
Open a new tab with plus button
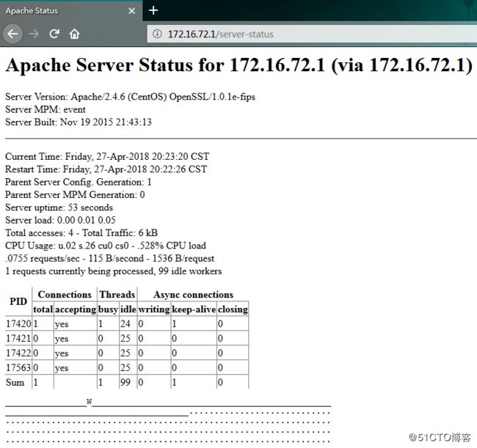(x=153, y=10)
